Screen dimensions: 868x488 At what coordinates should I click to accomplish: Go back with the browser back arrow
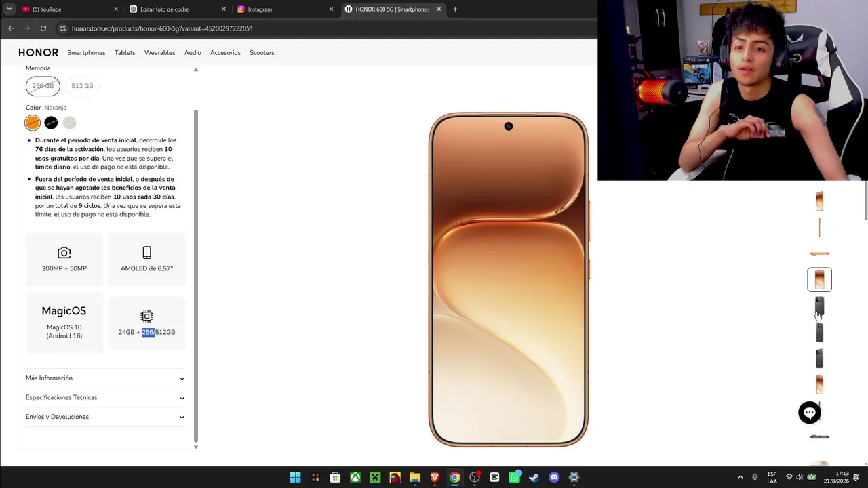coord(11,28)
